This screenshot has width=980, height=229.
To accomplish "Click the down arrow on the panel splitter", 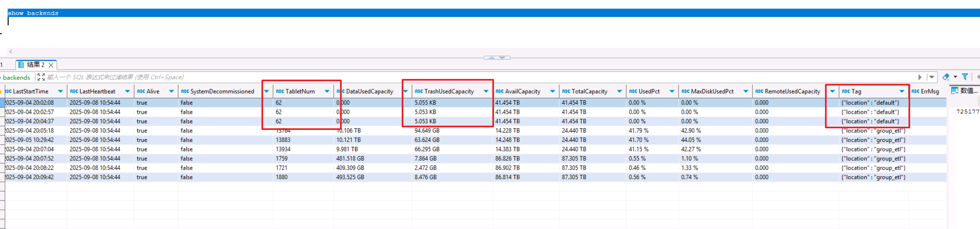I will [x=502, y=57].
